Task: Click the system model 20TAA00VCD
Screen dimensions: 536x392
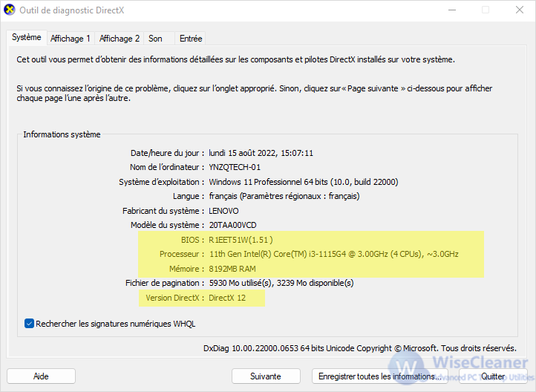Action: click(232, 225)
